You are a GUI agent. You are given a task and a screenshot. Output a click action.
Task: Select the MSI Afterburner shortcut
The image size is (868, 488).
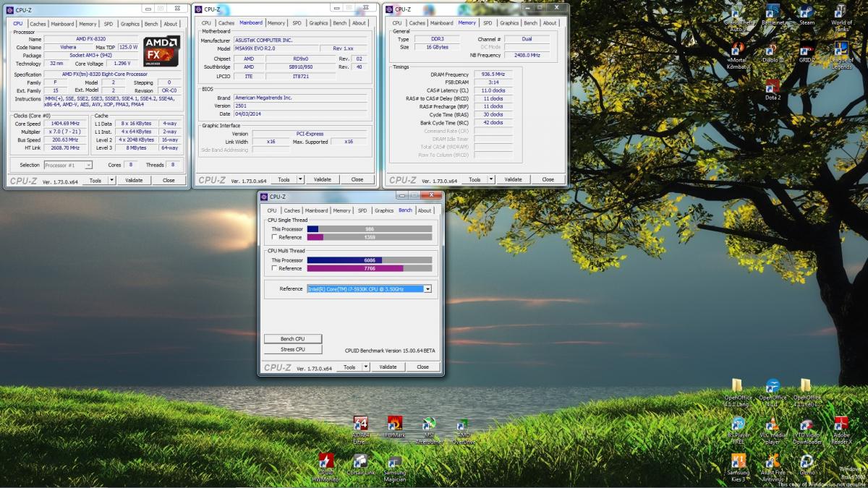coord(429,429)
